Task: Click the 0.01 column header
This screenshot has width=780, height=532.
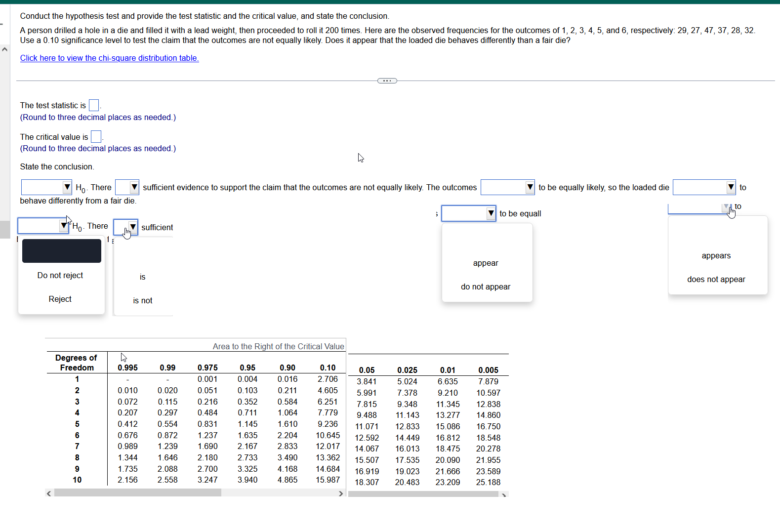Action: point(448,370)
